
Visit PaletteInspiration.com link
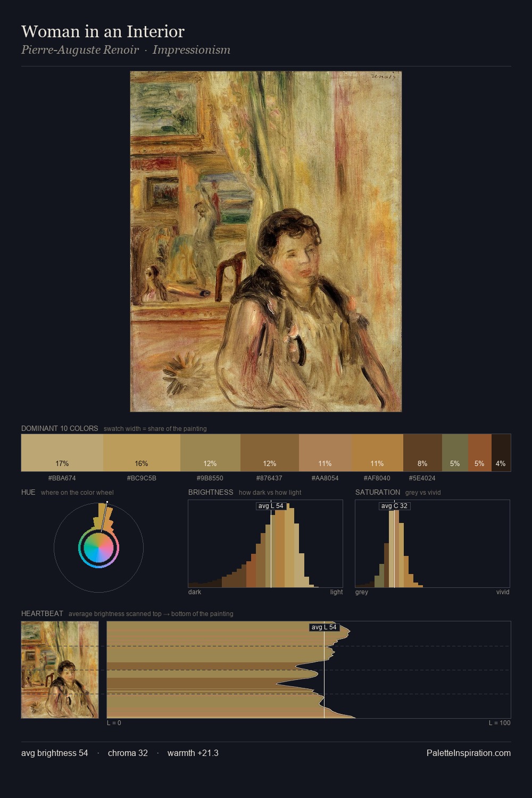(x=469, y=753)
